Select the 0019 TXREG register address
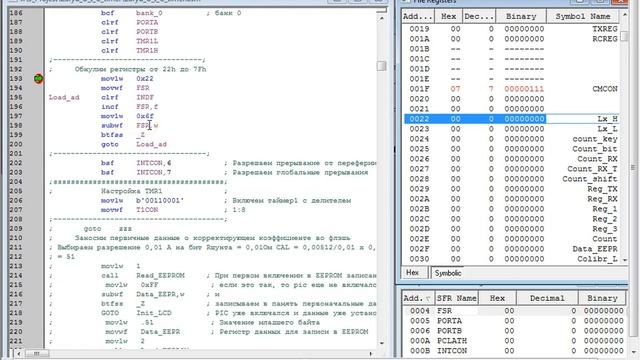The image size is (640, 360). click(419, 29)
